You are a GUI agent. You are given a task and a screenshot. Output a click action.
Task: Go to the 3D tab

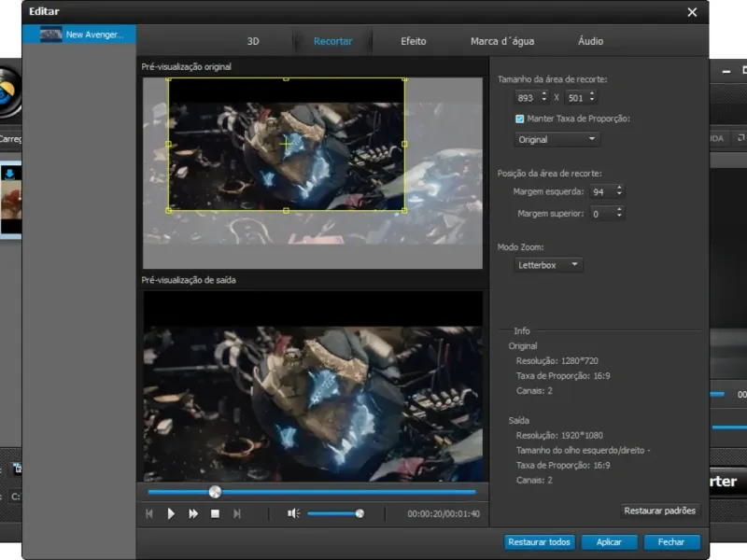point(253,41)
